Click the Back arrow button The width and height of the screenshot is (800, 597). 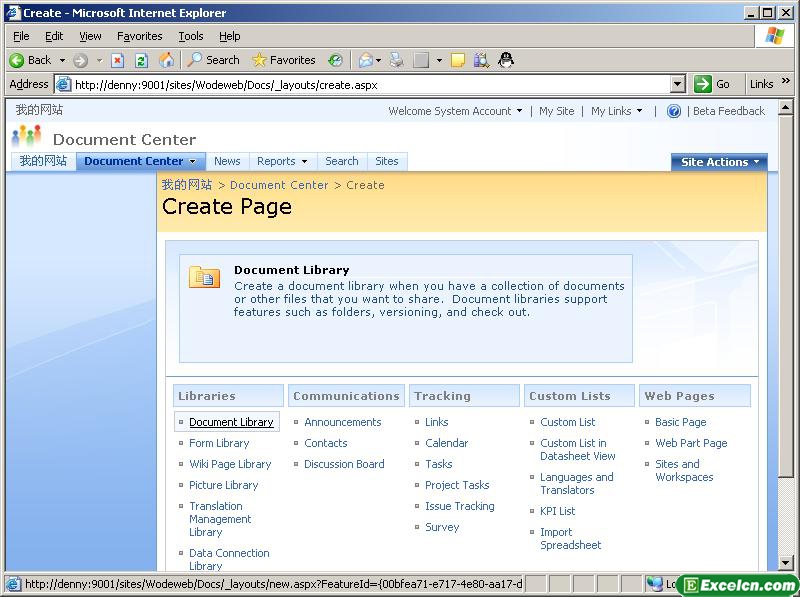(x=30, y=60)
